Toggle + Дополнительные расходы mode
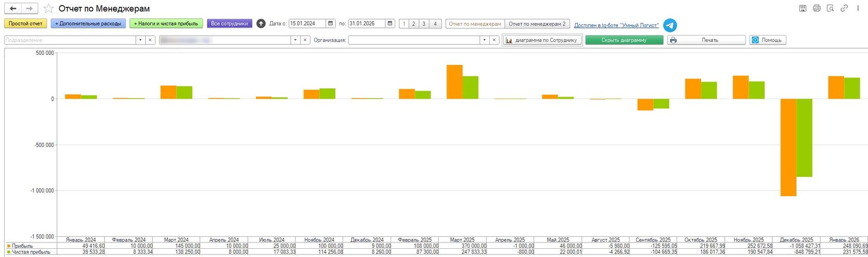The height and width of the screenshot is (257, 868). (x=88, y=24)
